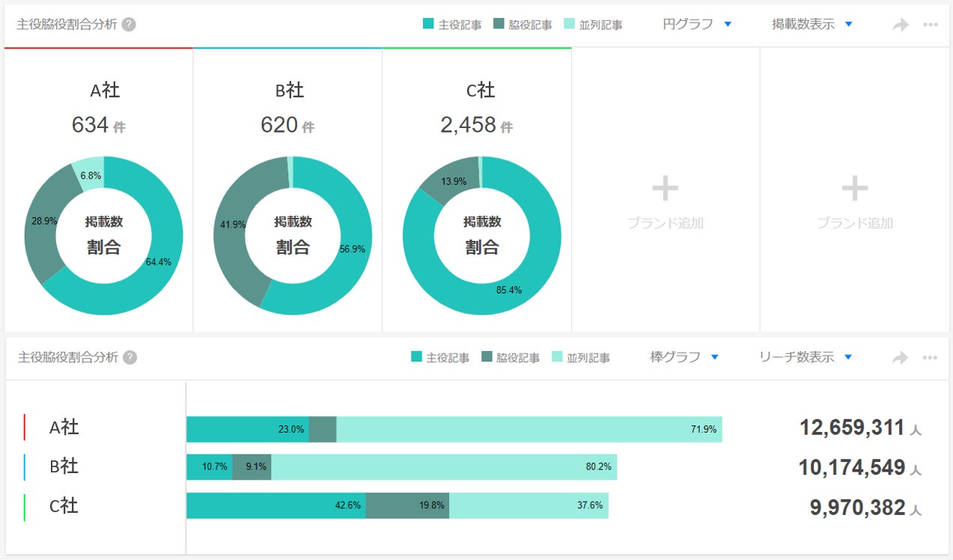Toggle 脇役記事 legend in pie chart panel
The width and height of the screenshot is (953, 560).
(x=523, y=25)
